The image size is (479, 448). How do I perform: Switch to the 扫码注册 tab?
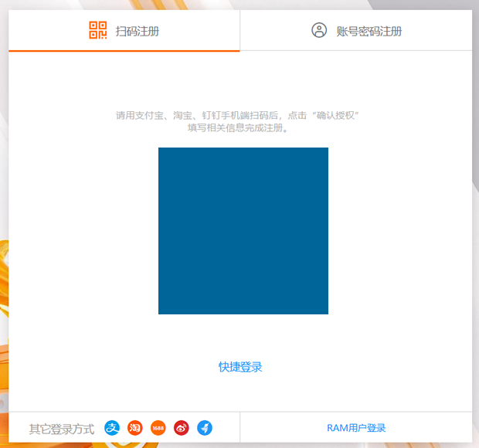(x=124, y=31)
